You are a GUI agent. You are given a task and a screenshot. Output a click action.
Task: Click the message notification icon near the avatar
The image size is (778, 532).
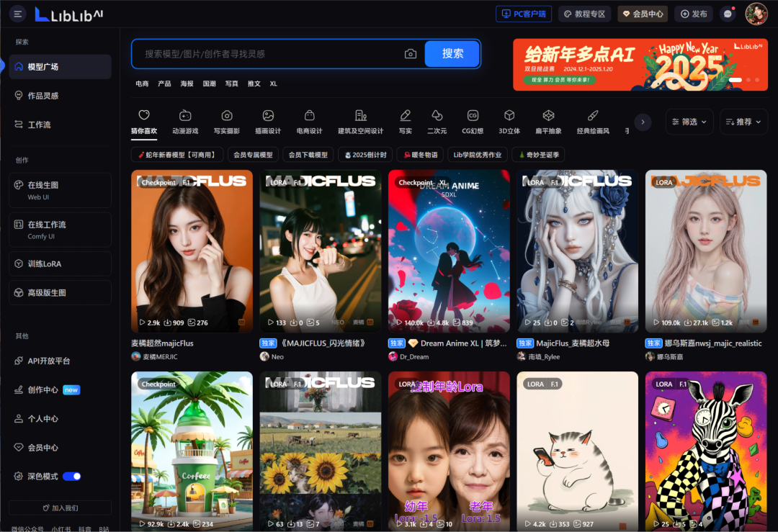pos(728,14)
